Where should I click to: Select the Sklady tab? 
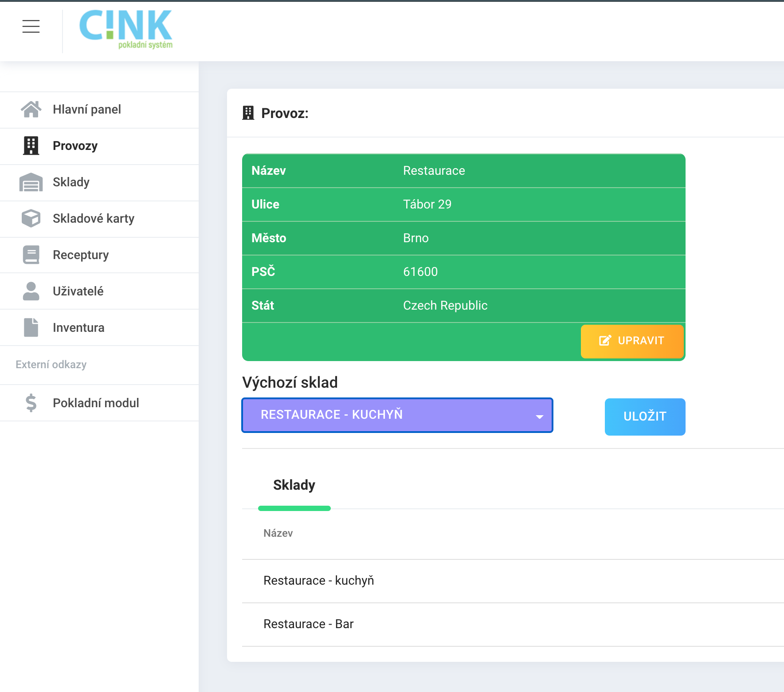coord(294,485)
